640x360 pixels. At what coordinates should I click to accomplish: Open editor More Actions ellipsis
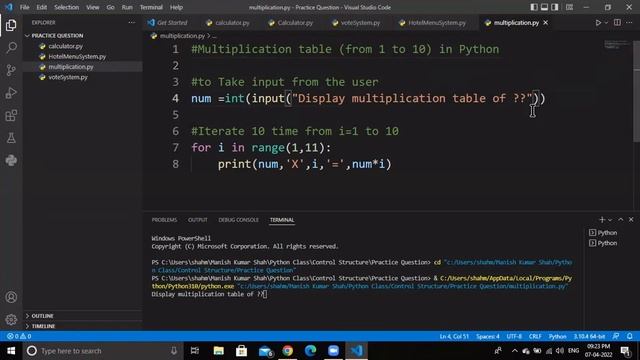click(629, 23)
